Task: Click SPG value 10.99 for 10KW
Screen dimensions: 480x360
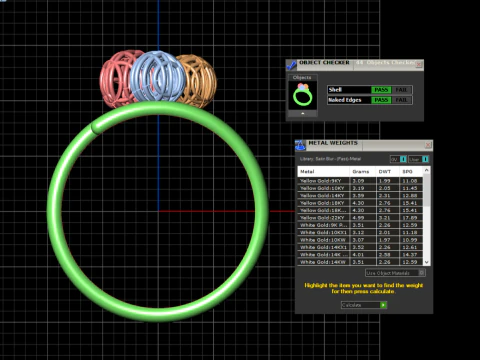Action: click(x=411, y=240)
